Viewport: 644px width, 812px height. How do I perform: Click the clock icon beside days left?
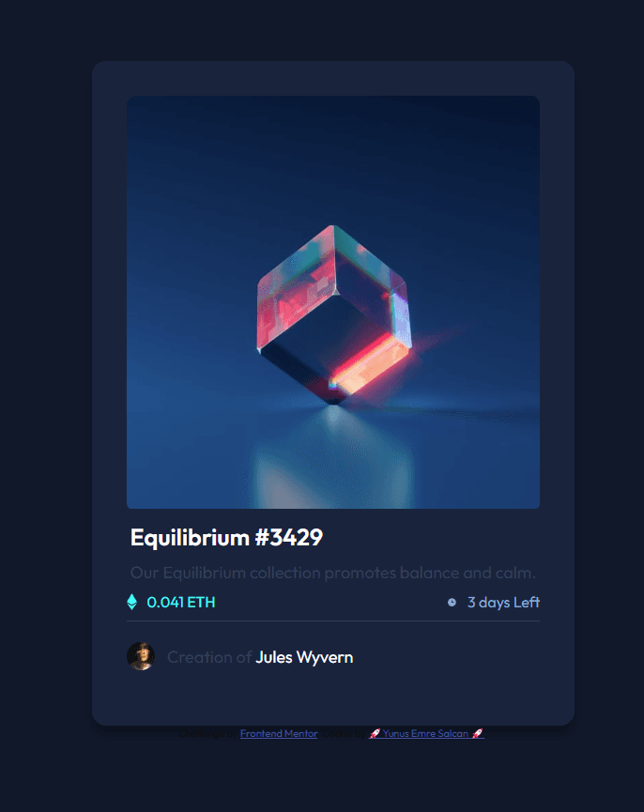pyautogui.click(x=452, y=603)
